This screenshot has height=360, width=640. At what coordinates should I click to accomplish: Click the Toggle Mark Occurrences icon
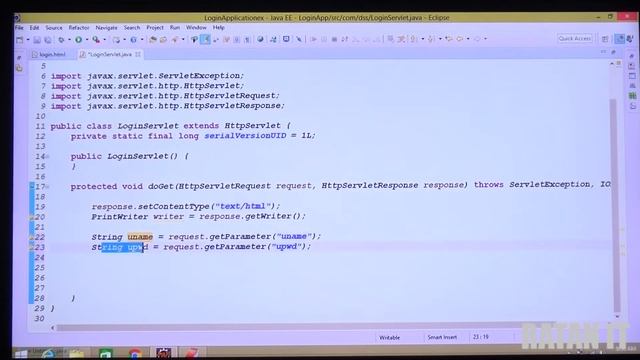[x=205, y=39]
